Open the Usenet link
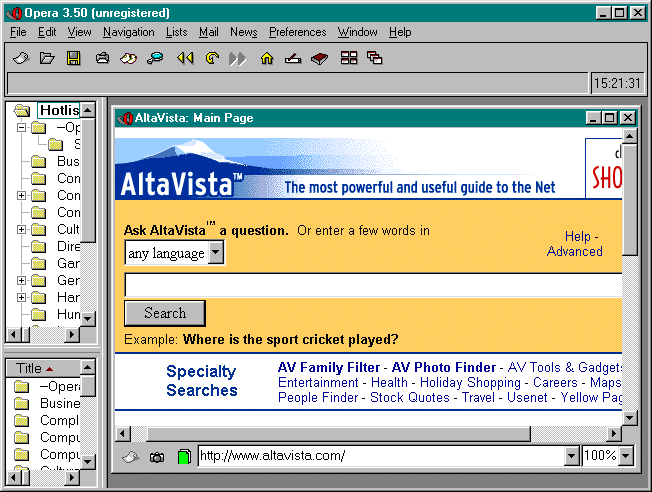Viewport: 652px width, 492px height. (x=527, y=397)
